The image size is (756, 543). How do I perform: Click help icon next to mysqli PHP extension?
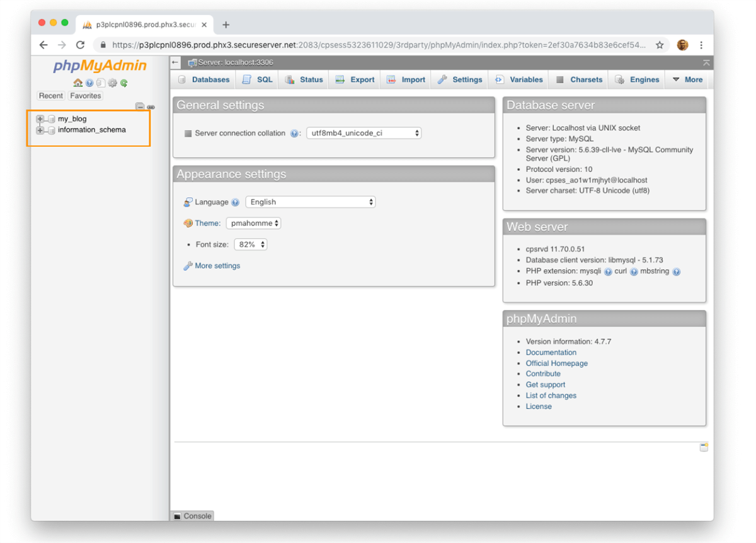click(608, 272)
